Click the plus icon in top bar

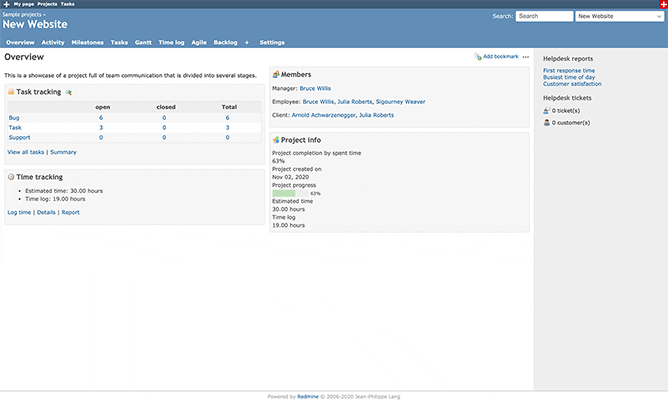6,4
